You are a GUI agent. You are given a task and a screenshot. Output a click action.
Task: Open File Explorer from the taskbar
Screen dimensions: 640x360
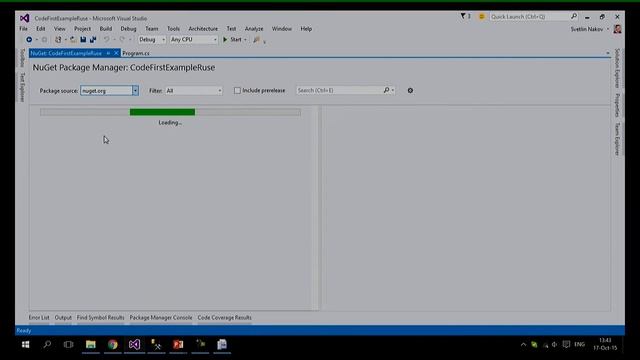tap(91, 344)
